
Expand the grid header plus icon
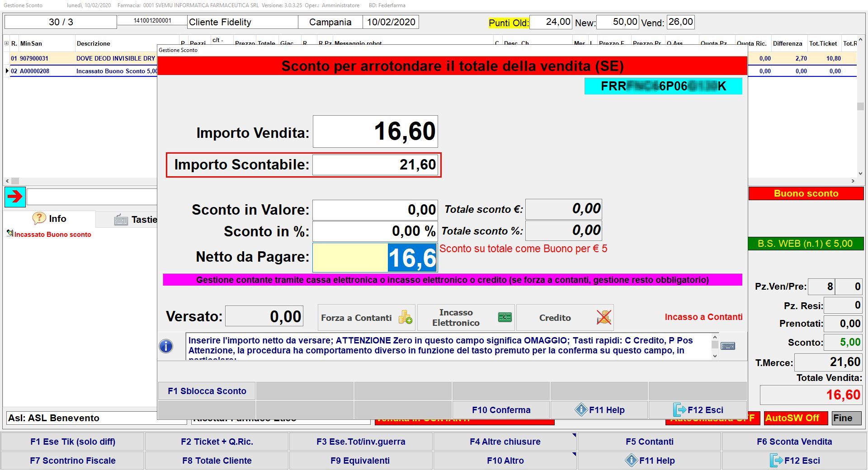coord(6,43)
